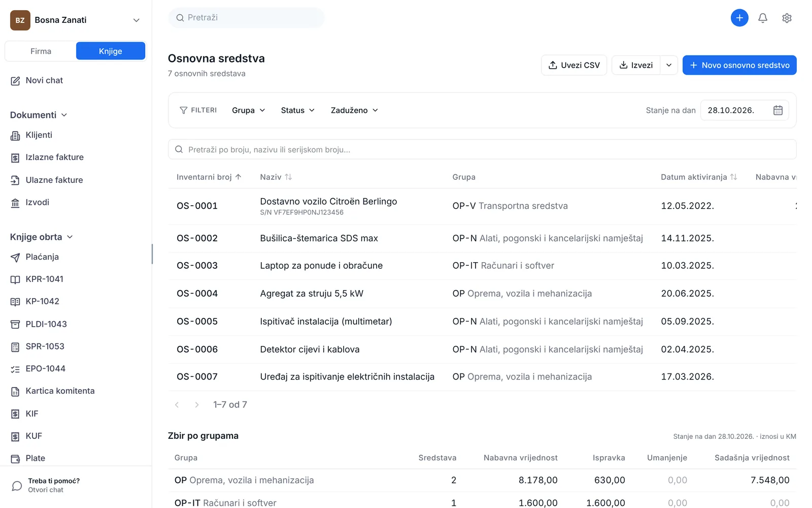Click the blue plus quick-add icon

739,18
